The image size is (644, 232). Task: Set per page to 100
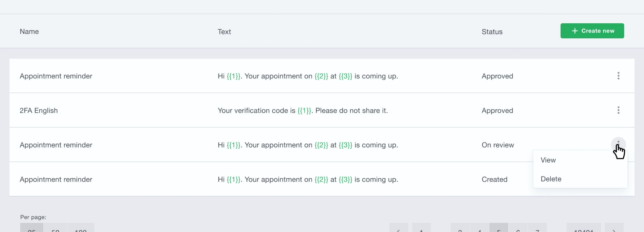(x=81, y=227)
